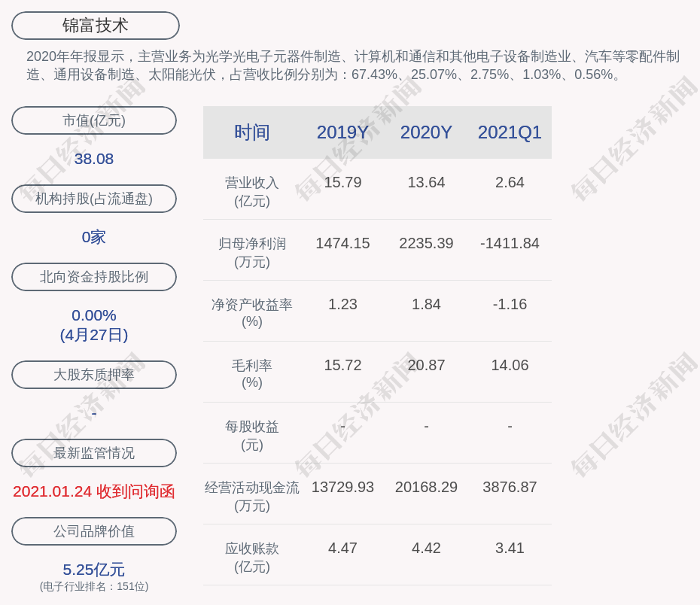Viewport: 700px width, 605px height.
Task: Select cash flow value 20168.29
Action: (426, 487)
